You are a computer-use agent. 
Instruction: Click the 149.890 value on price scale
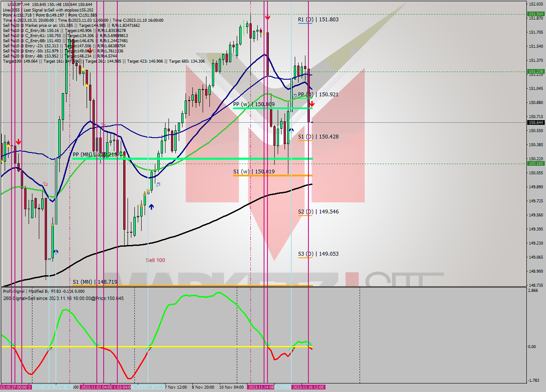click(535, 187)
